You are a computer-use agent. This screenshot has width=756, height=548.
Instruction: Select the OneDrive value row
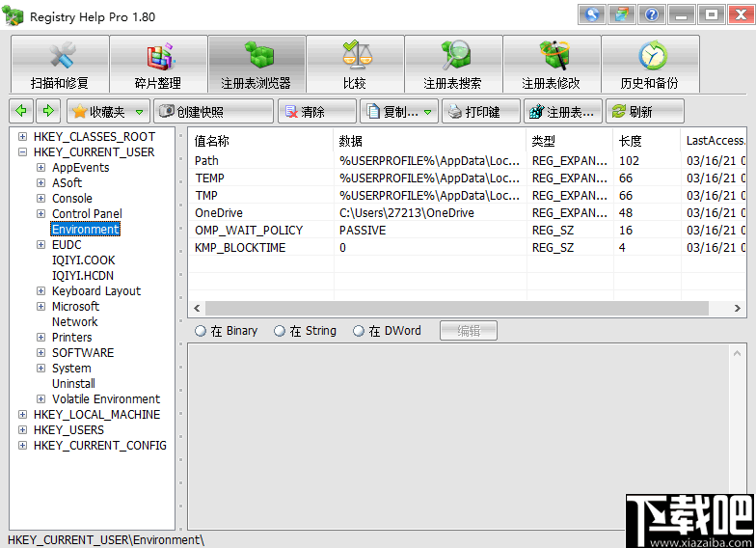pyautogui.click(x=467, y=212)
